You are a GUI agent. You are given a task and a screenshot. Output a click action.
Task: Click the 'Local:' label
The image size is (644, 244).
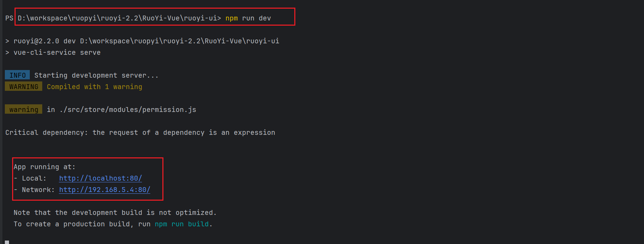(x=34, y=178)
